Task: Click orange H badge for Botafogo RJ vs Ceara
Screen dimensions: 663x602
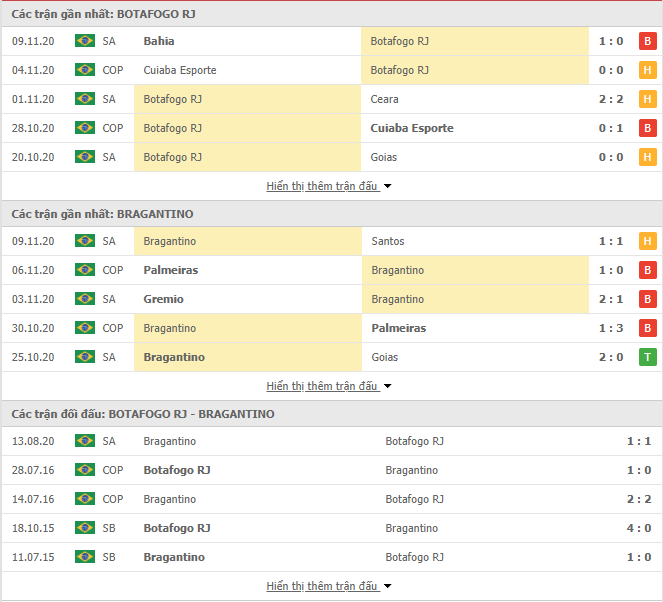Action: click(x=647, y=99)
